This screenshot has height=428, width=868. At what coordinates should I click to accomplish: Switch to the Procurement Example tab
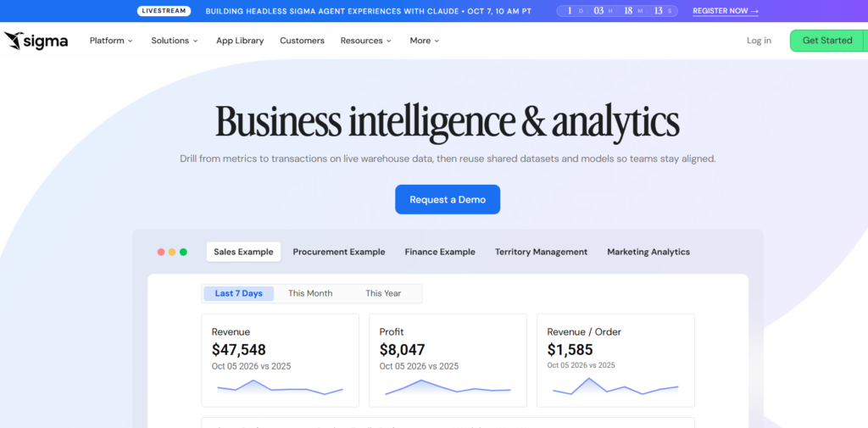pos(339,252)
